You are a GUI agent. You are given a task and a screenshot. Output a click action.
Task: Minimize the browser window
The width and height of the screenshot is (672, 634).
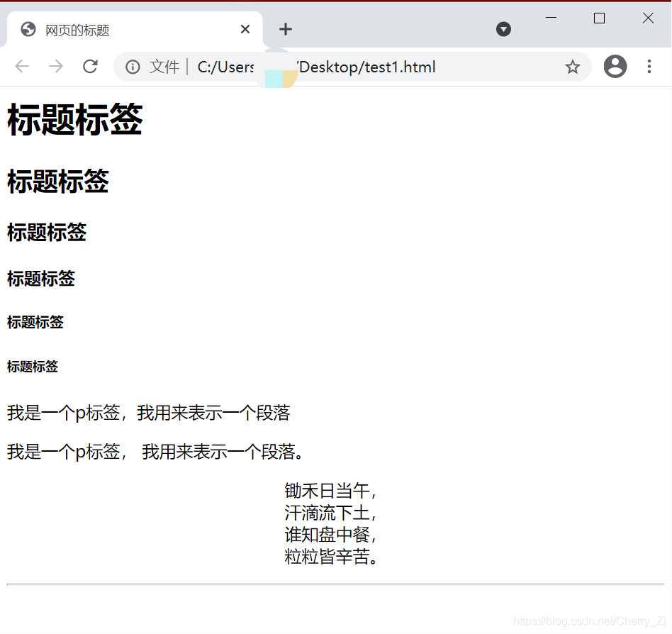[x=551, y=18]
